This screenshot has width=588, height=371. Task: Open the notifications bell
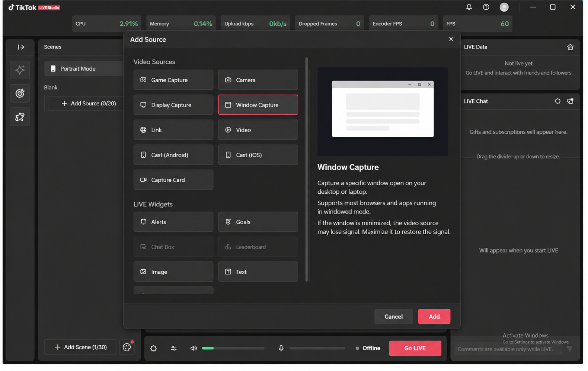coord(469,7)
